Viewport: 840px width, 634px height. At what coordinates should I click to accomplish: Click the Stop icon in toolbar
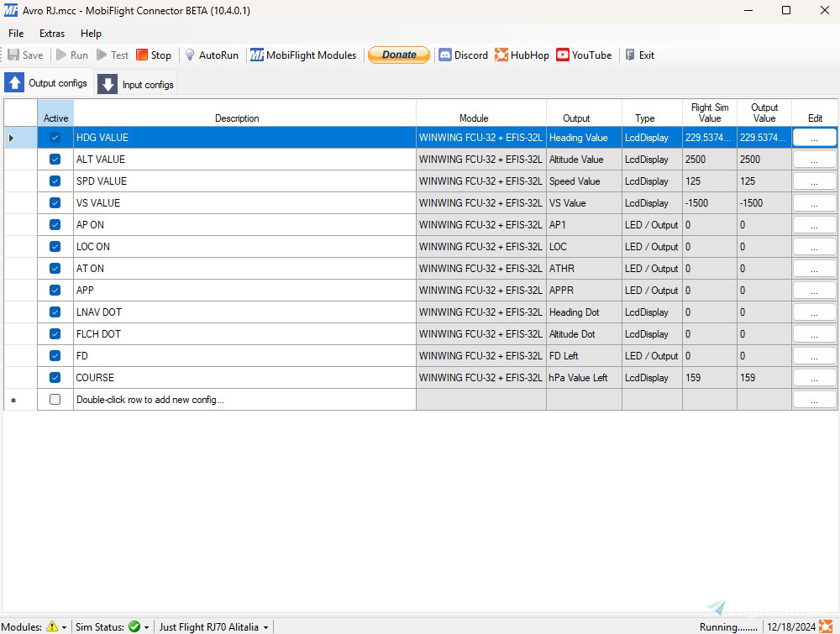tap(142, 55)
